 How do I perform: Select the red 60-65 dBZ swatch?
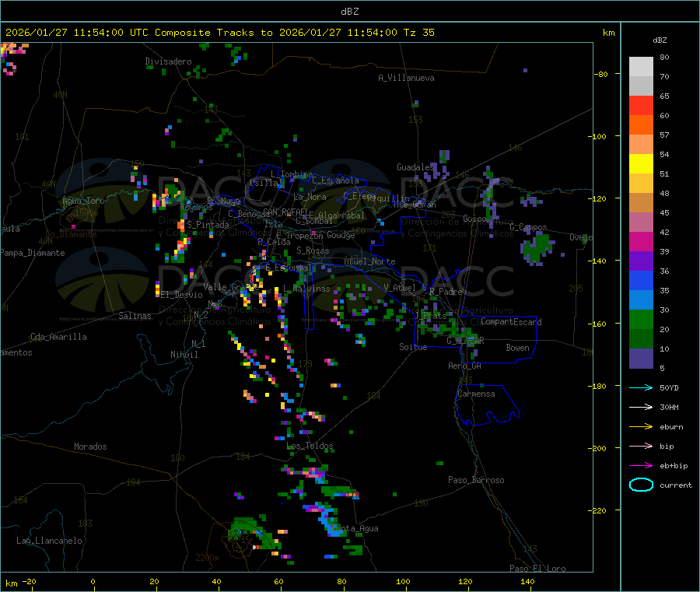pos(641,105)
